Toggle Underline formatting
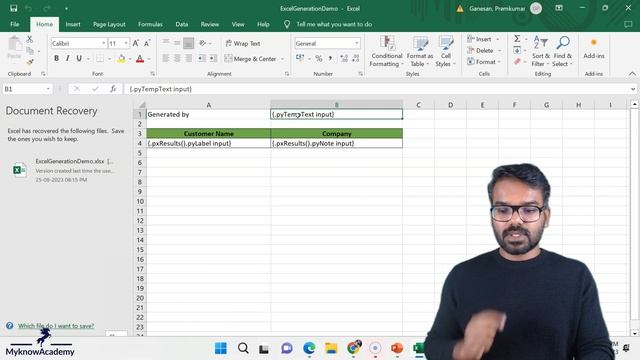Viewport: 640px width, 360px height. click(x=79, y=58)
